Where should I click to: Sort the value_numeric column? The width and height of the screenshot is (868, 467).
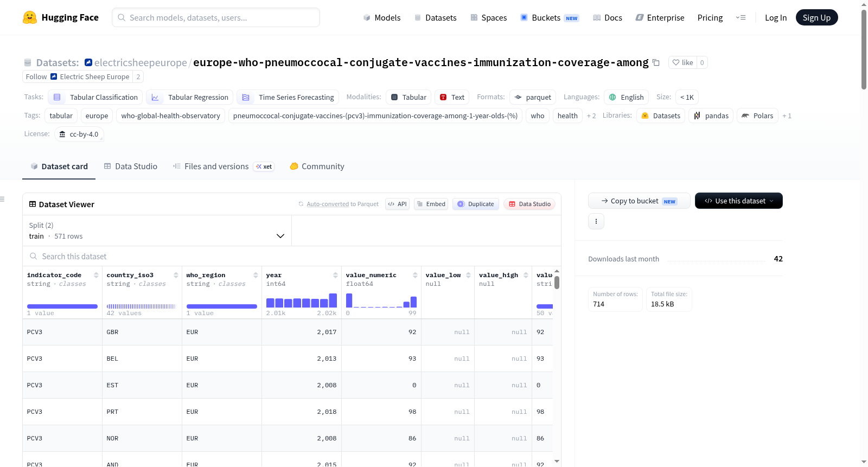(x=415, y=275)
